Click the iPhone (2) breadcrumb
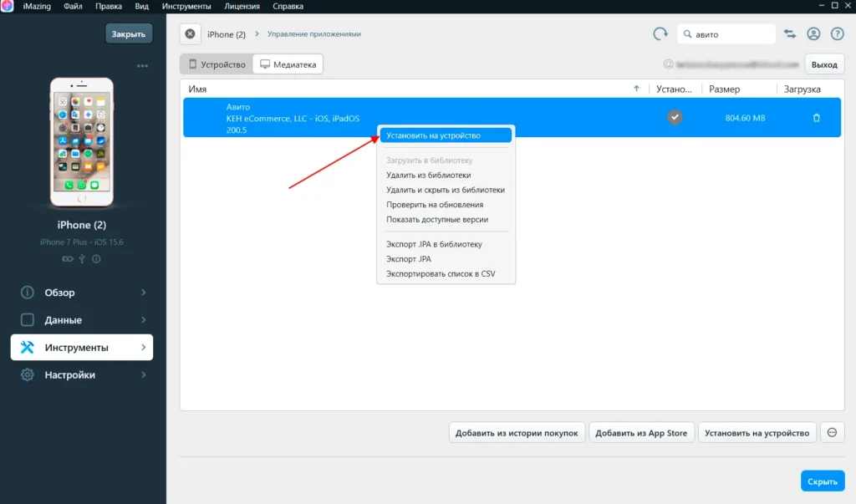The height and width of the screenshot is (504, 856). click(x=226, y=34)
